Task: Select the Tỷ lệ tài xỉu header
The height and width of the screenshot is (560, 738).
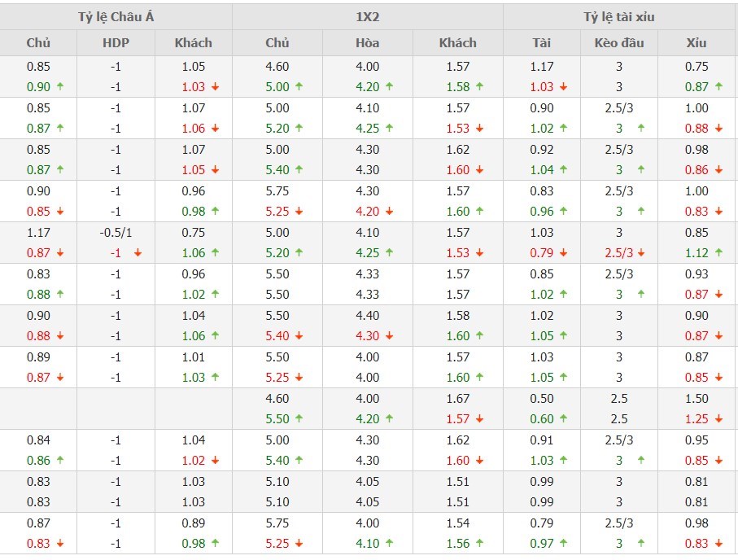Action: coord(619,16)
